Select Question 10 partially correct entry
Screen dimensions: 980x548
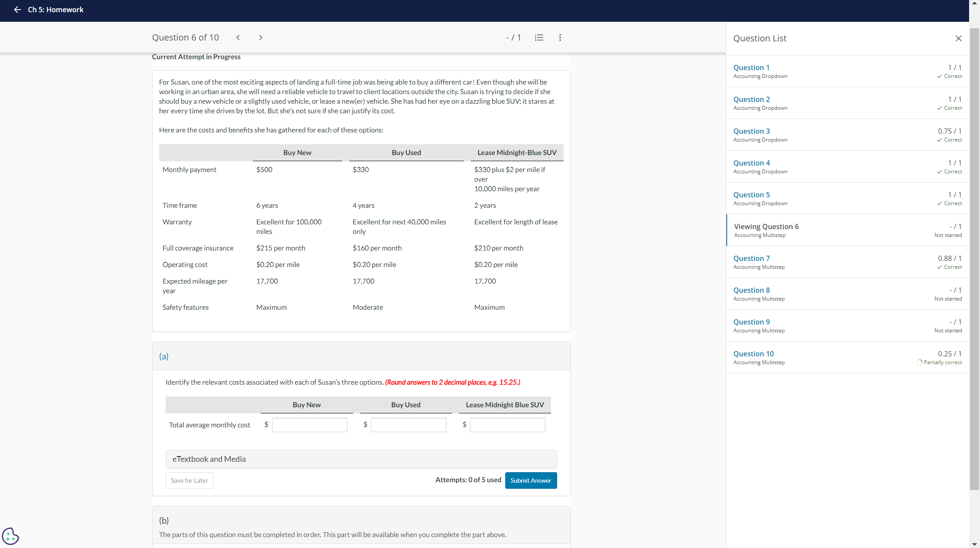tap(753, 354)
